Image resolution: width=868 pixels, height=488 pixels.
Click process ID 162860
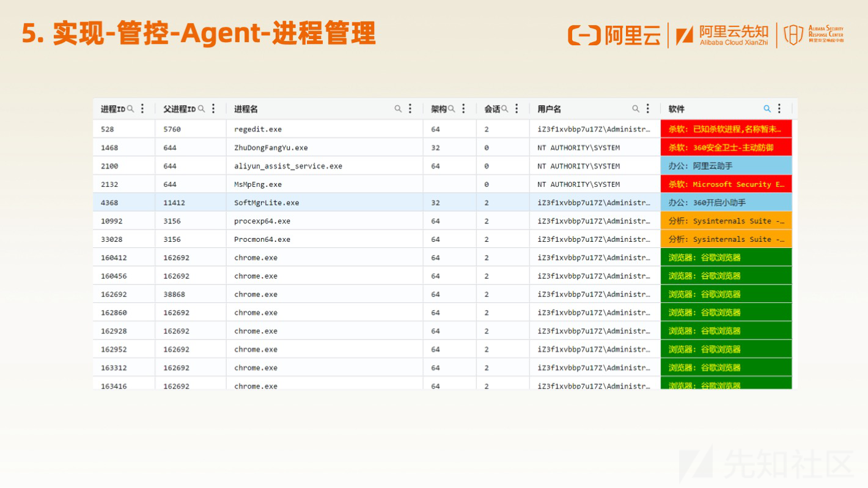(x=114, y=313)
